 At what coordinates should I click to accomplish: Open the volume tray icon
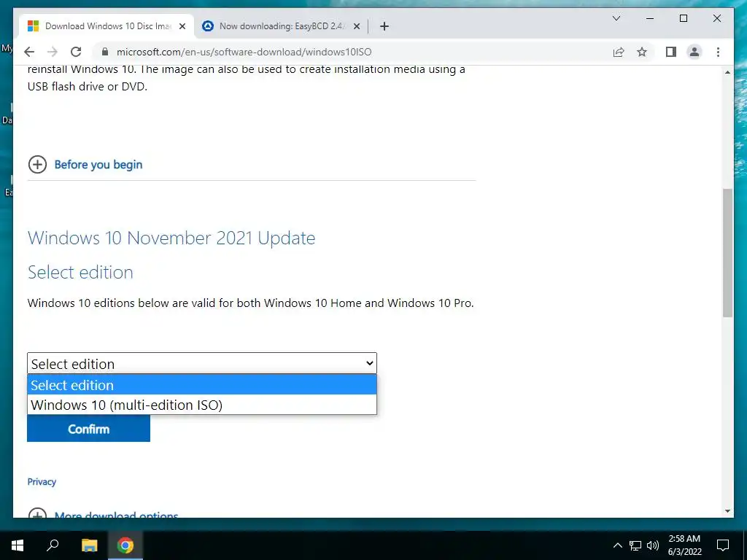(x=653, y=545)
